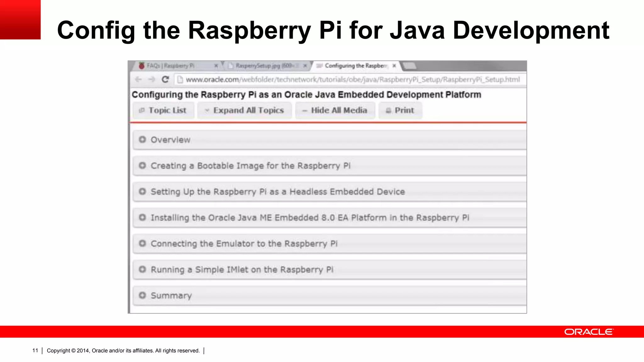This screenshot has width=644, height=362.
Task: Expand the Overview topic
Action: 330,140
